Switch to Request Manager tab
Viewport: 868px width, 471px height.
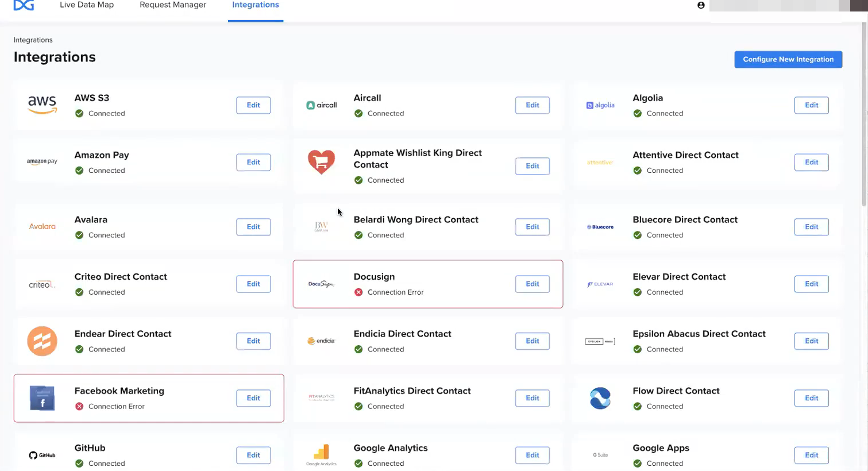173,5
